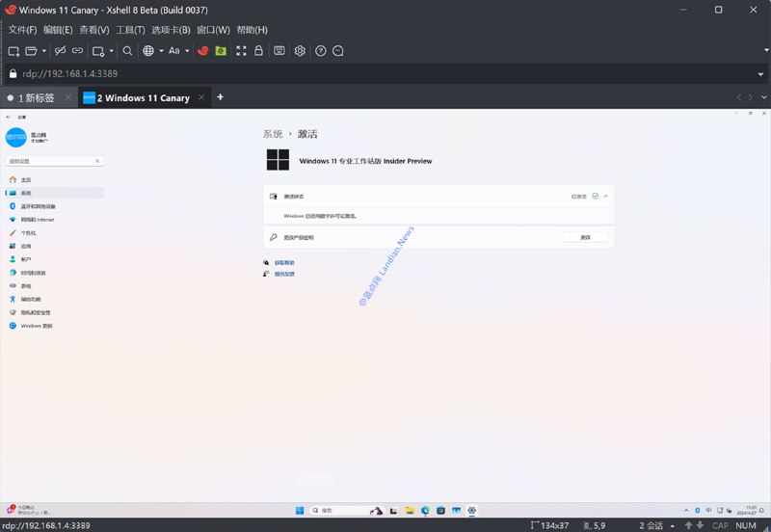
Task: Click the Aa font icon
Action: [x=174, y=51]
